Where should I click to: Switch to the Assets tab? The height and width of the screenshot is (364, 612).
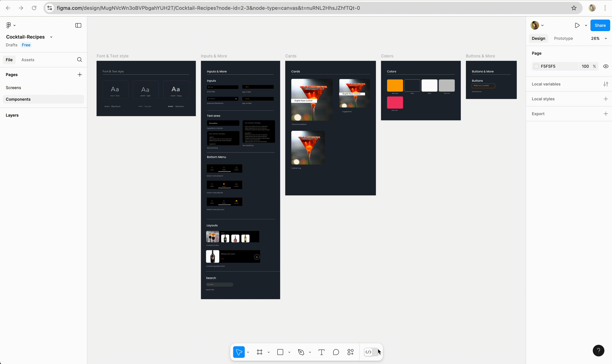[x=28, y=60]
